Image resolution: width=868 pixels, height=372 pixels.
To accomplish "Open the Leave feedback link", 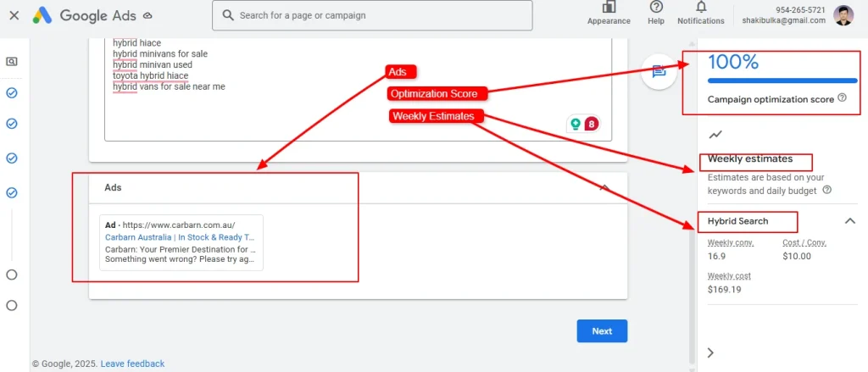I will click(132, 364).
